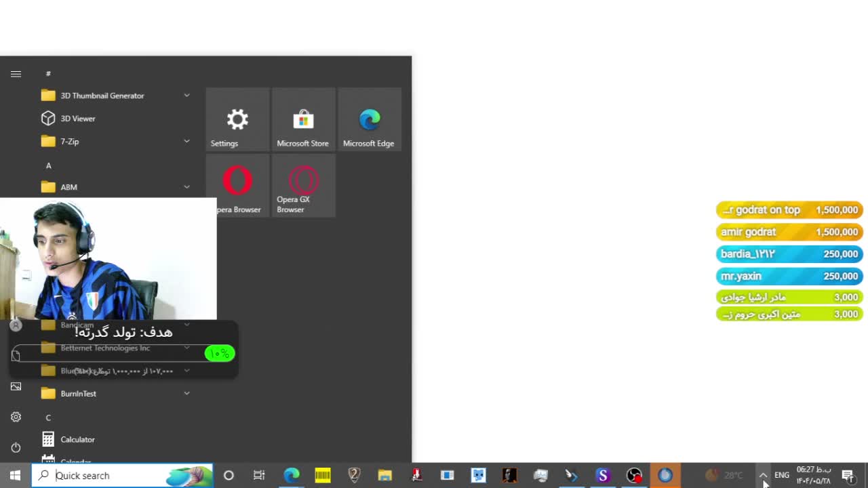Image resolution: width=868 pixels, height=488 pixels.
Task: Open the 7-Zip folder entry
Action: 115,141
